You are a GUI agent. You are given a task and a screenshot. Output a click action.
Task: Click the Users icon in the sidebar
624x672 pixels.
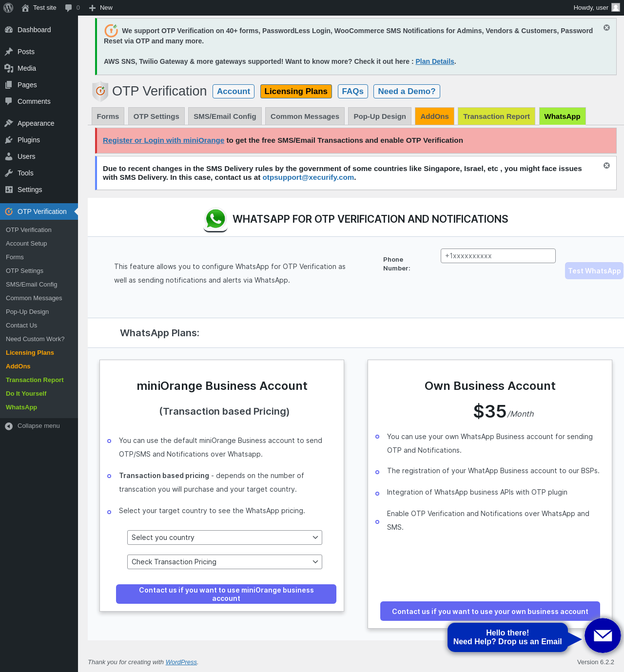tap(9, 156)
